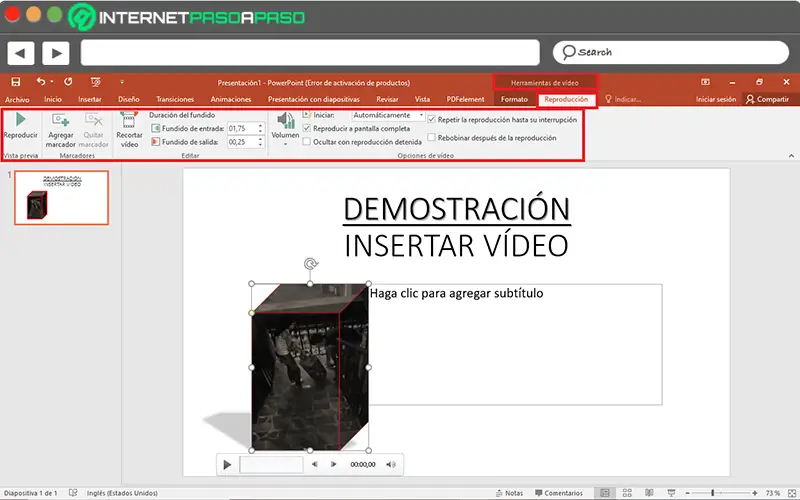The width and height of the screenshot is (800, 500).
Task: Open the Archivo tab
Action: (x=17, y=99)
